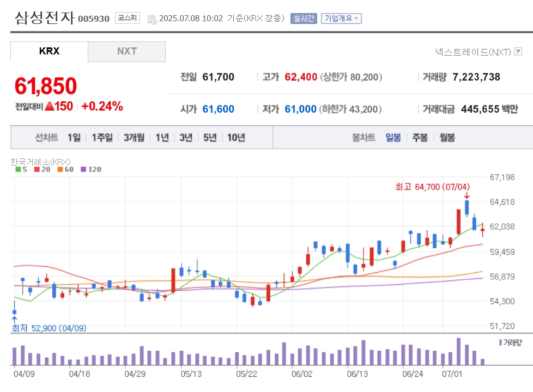Click the y-axis label 56,879
The height and width of the screenshot is (392, 533).
[x=502, y=277]
